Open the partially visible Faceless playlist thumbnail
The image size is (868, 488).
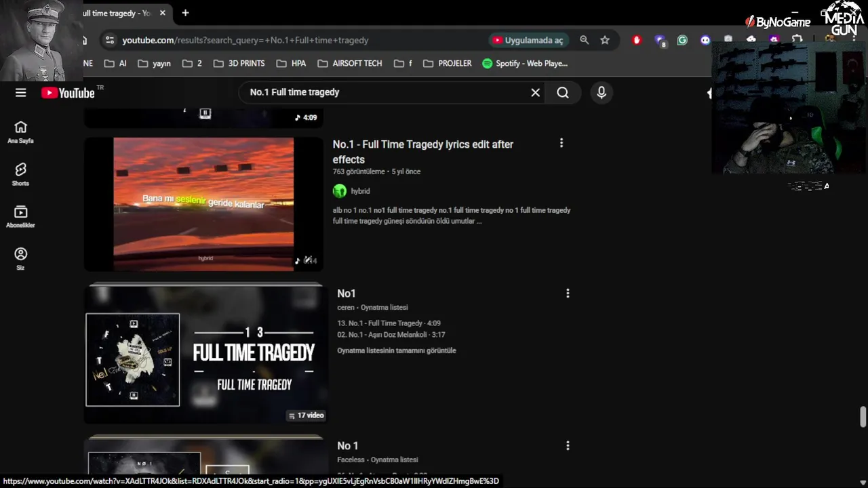pos(205,456)
